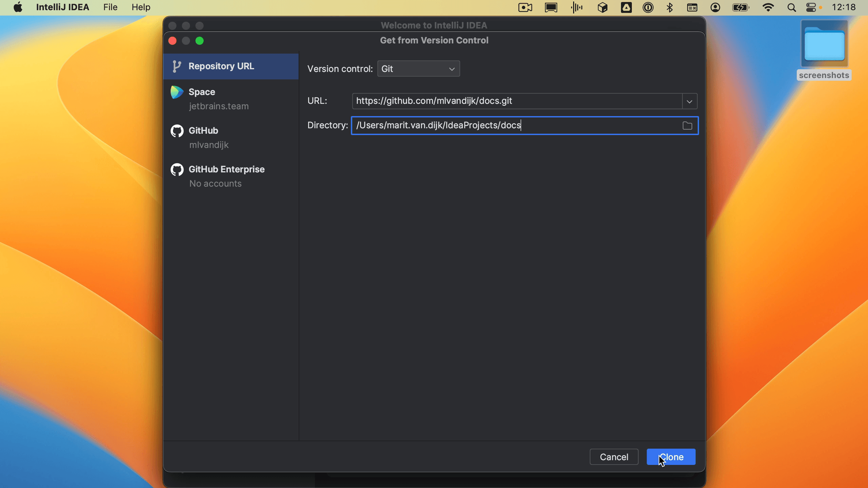Click the mlvandijk GitHub account label
868x488 pixels.
pyautogui.click(x=209, y=145)
